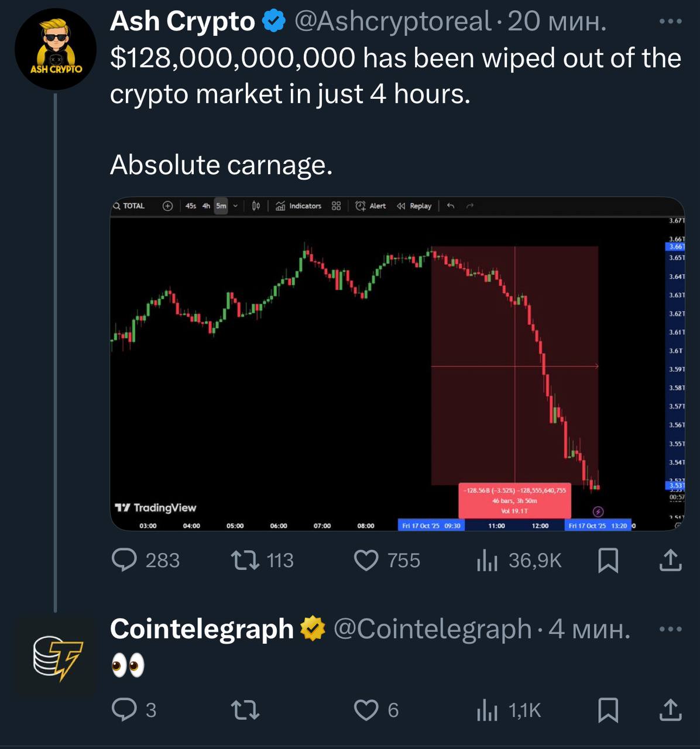Like the Ash Crypto tweet
Viewport: 700px width, 749px height.
pos(366,560)
